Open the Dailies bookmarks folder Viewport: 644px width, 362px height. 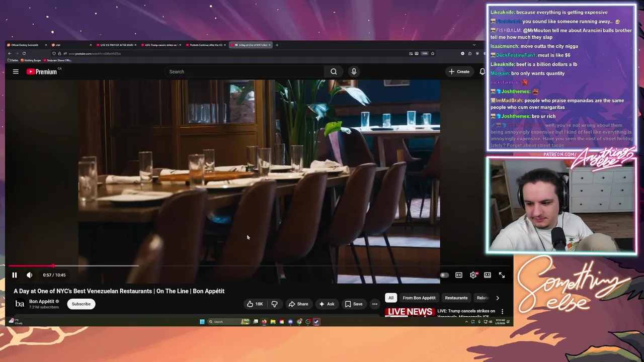pos(13,60)
